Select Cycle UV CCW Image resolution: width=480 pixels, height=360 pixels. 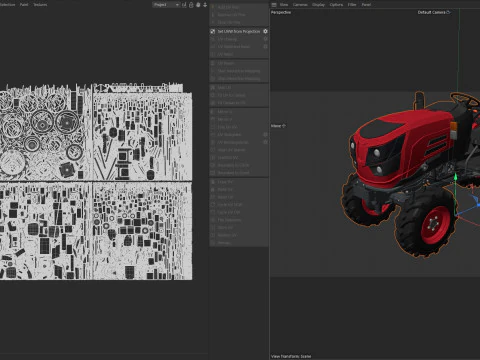(230, 205)
